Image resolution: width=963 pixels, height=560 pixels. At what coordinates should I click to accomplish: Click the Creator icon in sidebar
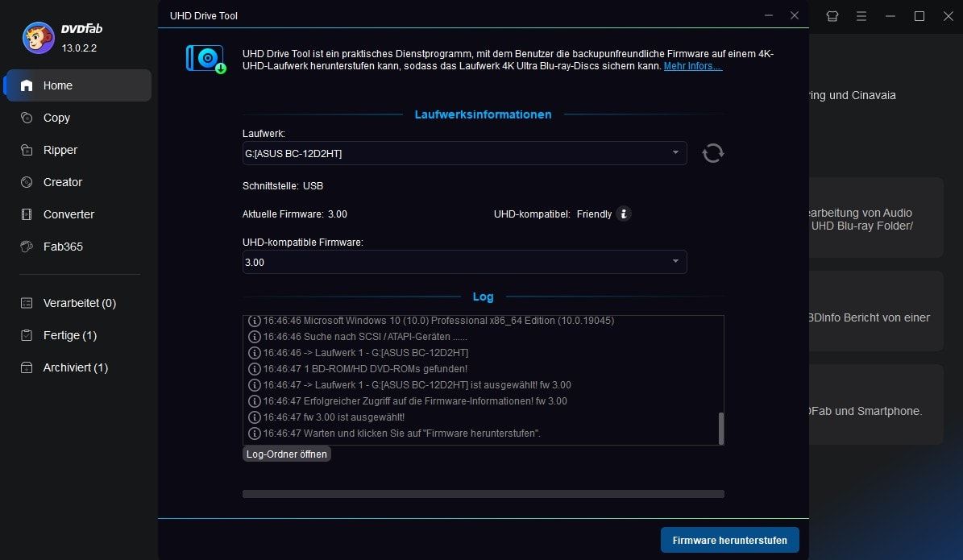(x=27, y=182)
